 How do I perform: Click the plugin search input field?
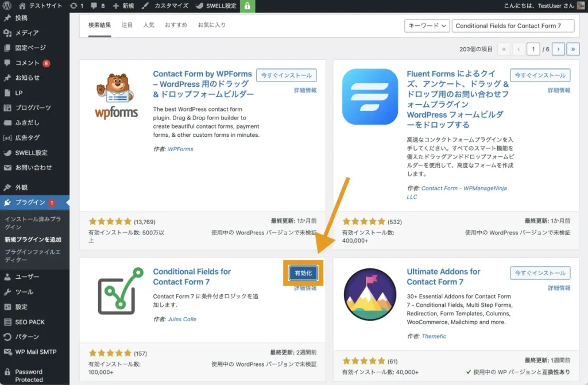pos(513,26)
